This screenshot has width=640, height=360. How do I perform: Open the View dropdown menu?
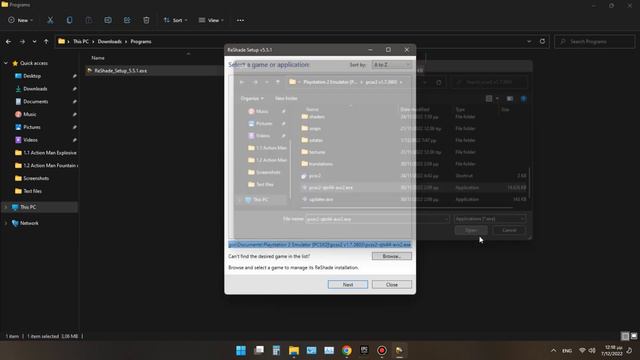click(211, 20)
